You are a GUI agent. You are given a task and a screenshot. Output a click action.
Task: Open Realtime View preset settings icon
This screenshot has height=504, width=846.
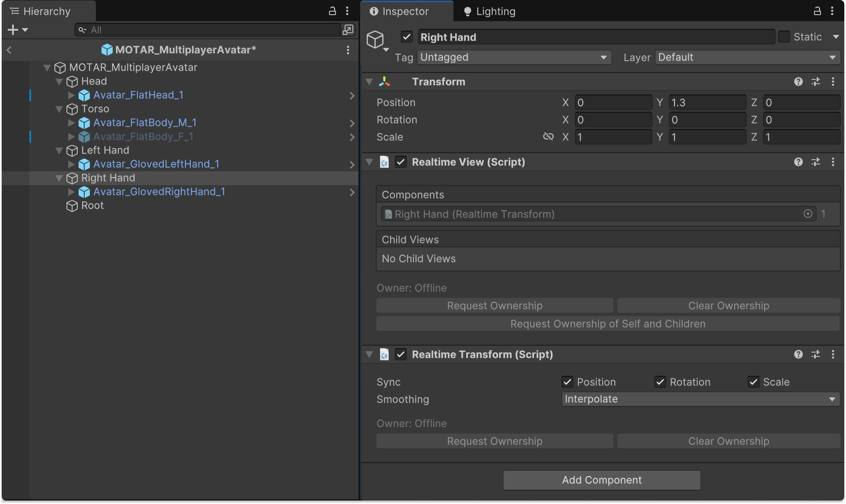tap(815, 162)
